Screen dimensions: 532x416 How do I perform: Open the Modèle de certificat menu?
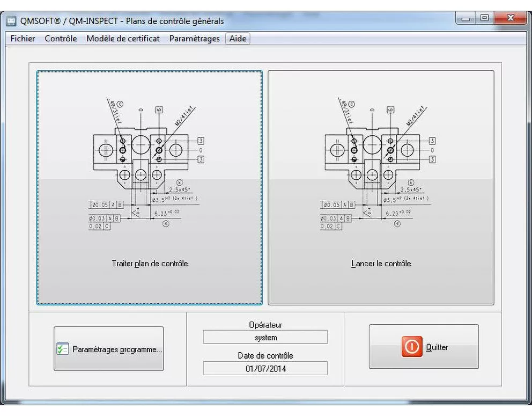123,39
